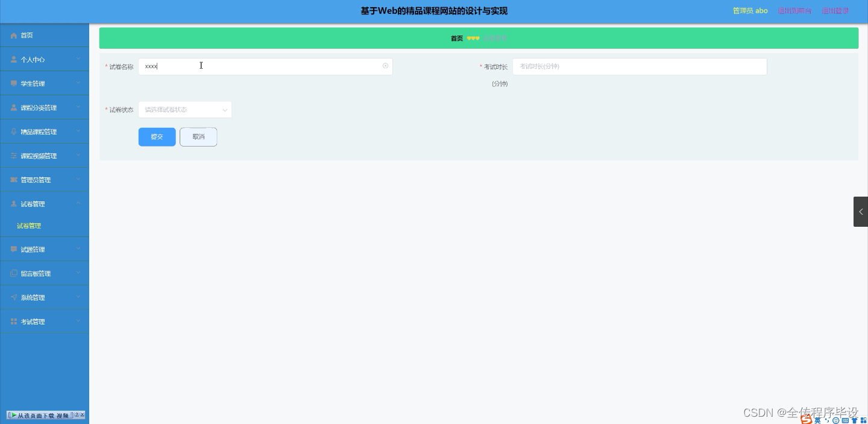Screen dimensions: 868x424
Task: Click 试卷管理 in the breadcrumb bar
Action: 495,39
